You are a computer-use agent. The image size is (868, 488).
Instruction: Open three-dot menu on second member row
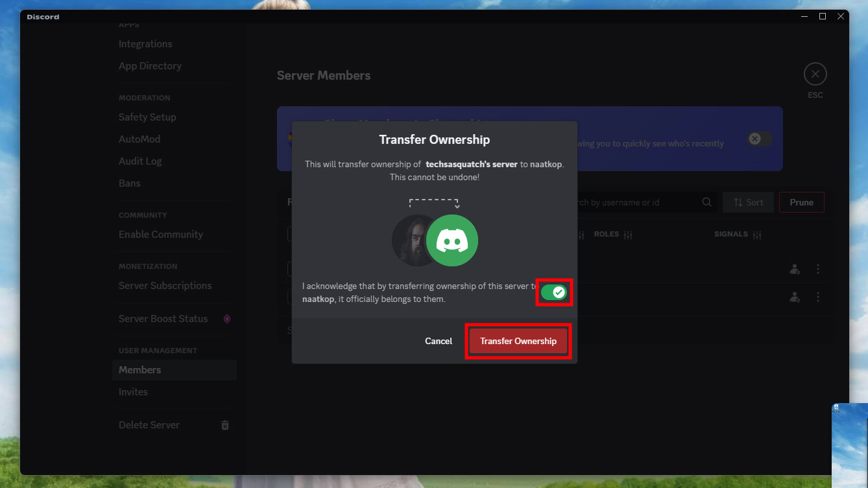coord(818,297)
